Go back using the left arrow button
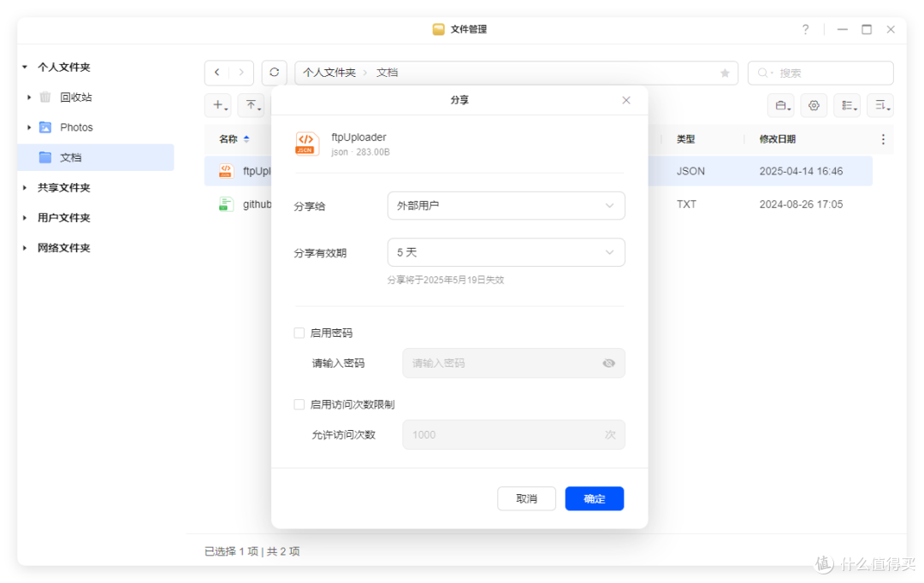 tap(216, 73)
